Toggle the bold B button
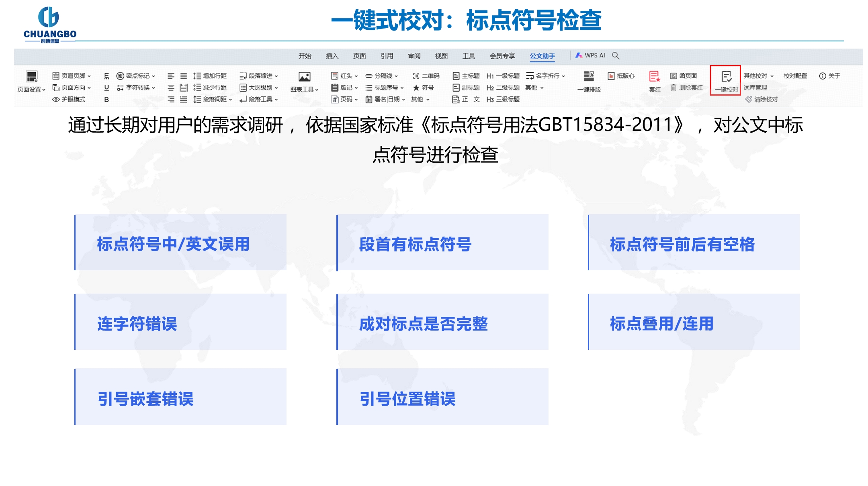Screen dimensions: 868x486 [106, 99]
